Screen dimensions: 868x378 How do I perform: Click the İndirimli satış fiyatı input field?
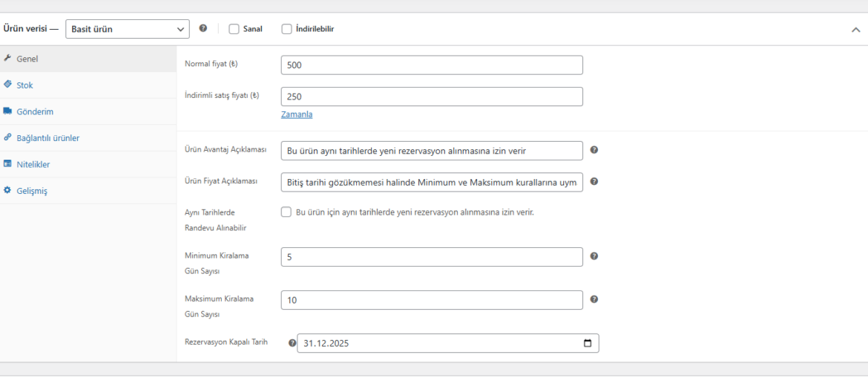(432, 97)
